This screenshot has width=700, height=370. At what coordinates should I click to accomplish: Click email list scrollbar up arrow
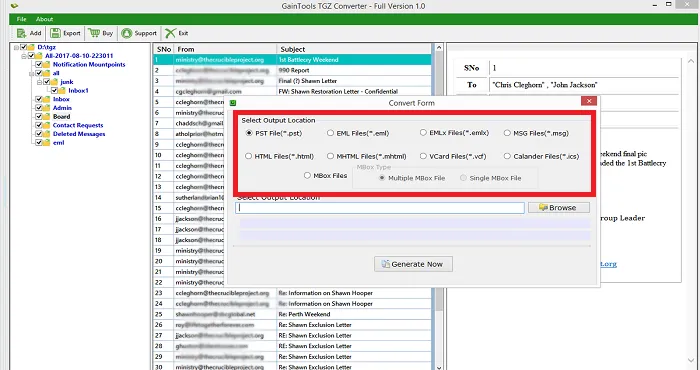439,47
